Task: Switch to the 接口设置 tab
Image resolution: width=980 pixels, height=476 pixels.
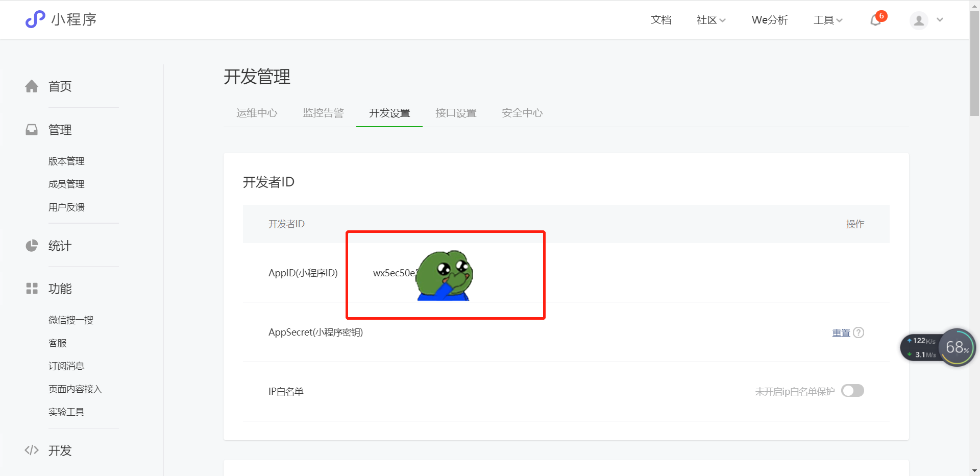Action: pos(456,113)
